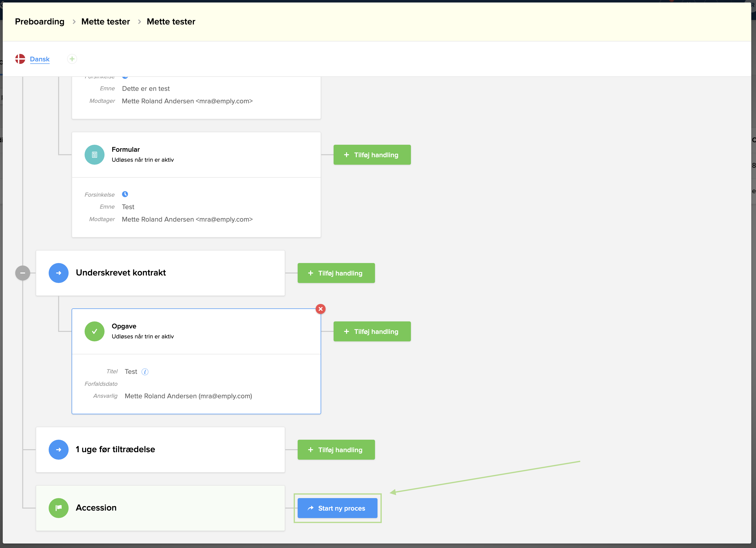Click the info icon beside Test title
Screen dimensions: 756x548
click(145, 372)
